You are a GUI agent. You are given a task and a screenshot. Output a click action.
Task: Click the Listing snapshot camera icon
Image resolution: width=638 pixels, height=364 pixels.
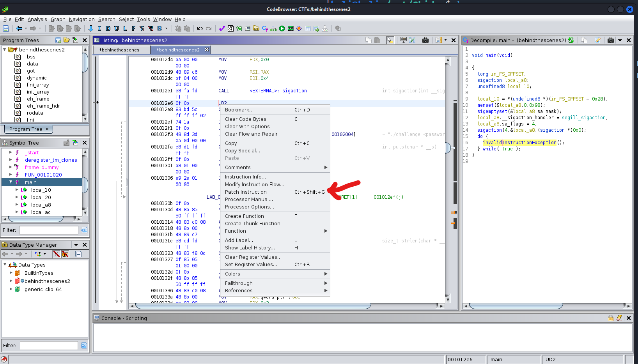coord(425,40)
